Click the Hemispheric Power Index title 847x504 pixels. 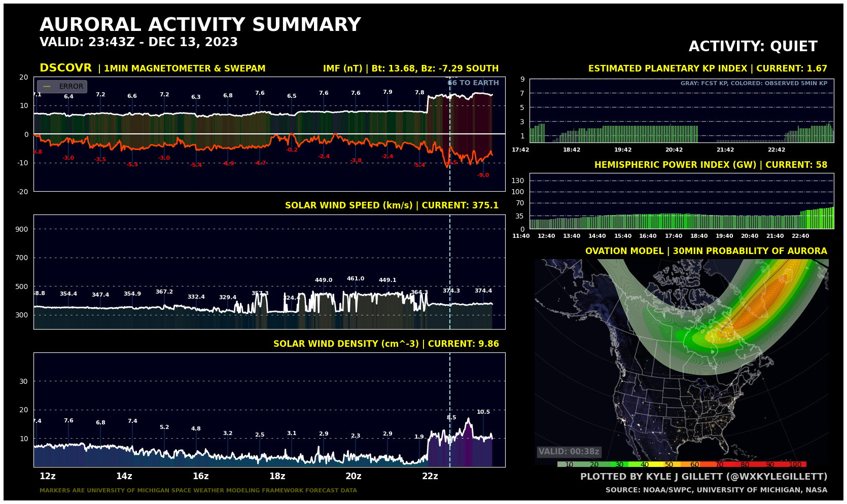pyautogui.click(x=710, y=165)
